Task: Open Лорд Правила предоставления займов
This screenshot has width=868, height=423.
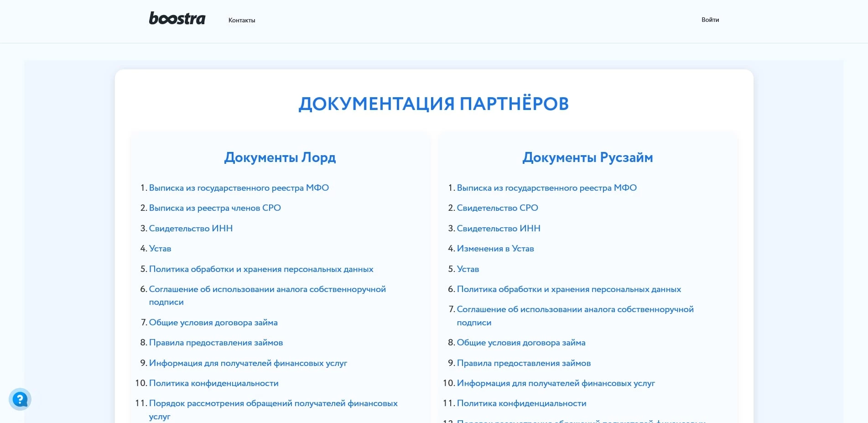Action: coord(216,342)
